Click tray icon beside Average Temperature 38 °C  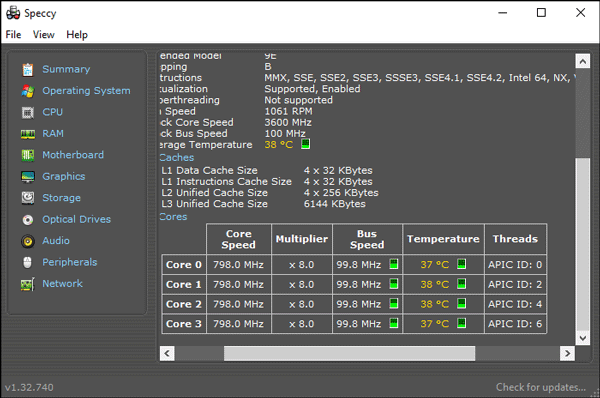pyautogui.click(x=305, y=144)
